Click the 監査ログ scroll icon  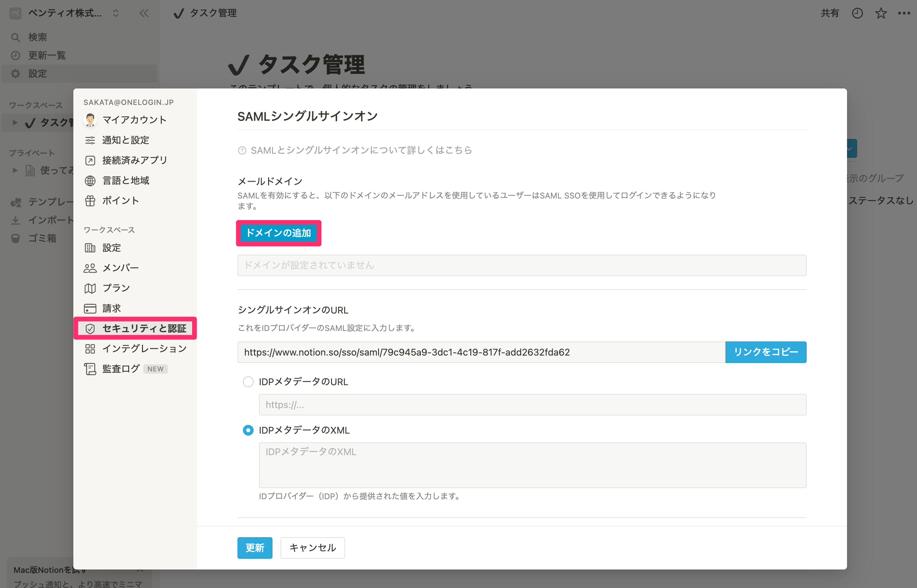click(90, 369)
